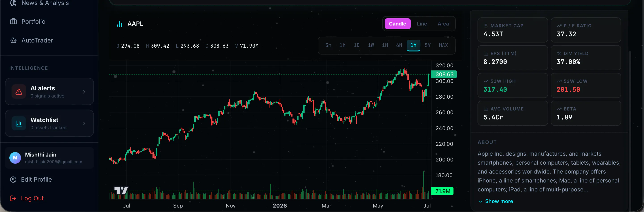Click the Edit Profile user icon
The height and width of the screenshot is (212, 644).
13,180
